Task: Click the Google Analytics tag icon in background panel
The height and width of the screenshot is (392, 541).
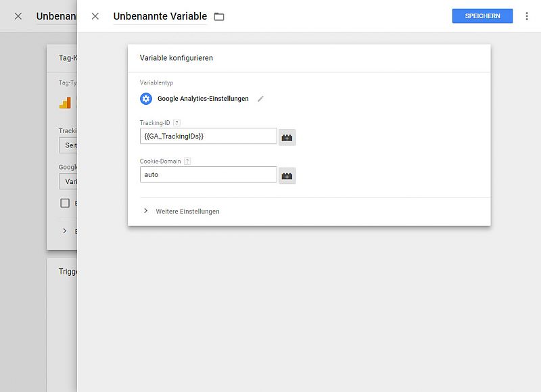Action: 65,103
